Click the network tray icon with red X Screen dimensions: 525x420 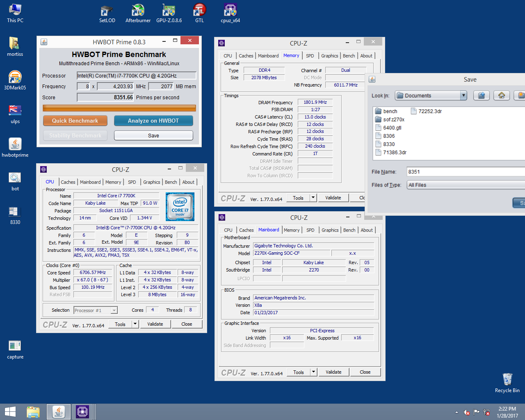[x=486, y=412]
